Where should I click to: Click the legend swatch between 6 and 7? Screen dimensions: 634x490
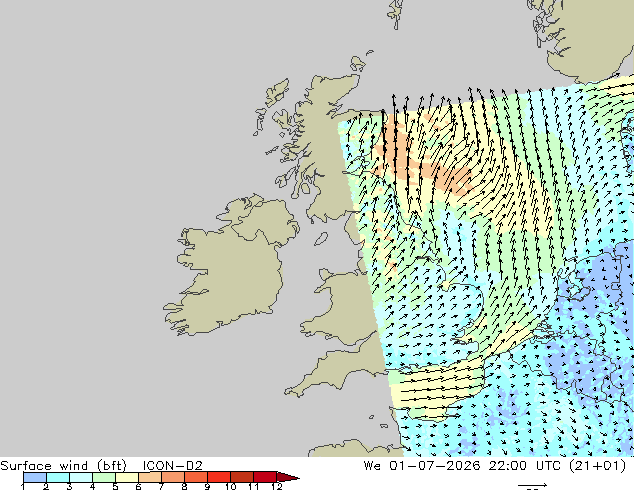150,477
